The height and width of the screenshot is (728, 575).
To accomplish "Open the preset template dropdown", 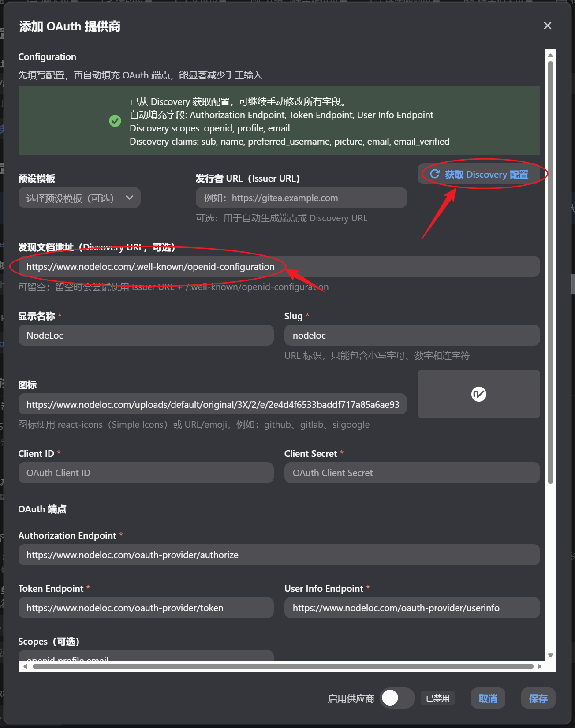I will coord(80,198).
